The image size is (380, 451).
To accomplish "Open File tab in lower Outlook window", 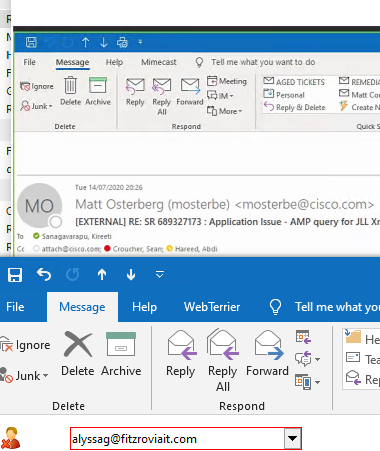I will [x=15, y=307].
